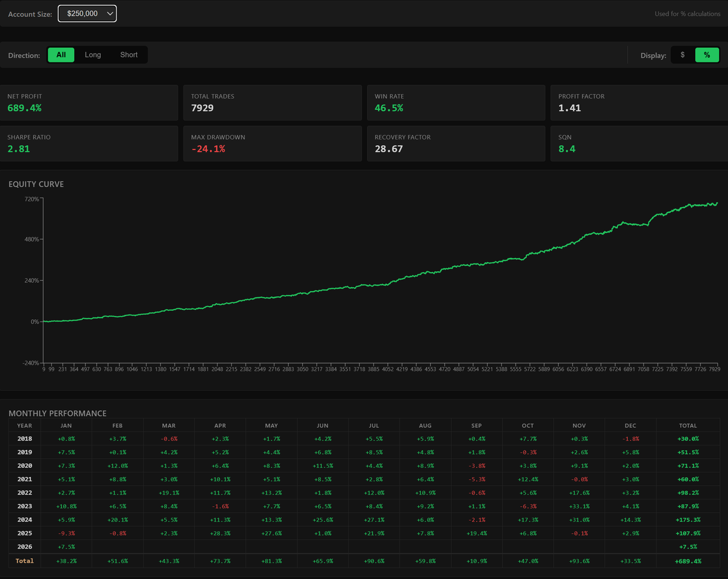The image size is (728, 579).
Task: Click the TOTAL column header
Action: pos(687,425)
